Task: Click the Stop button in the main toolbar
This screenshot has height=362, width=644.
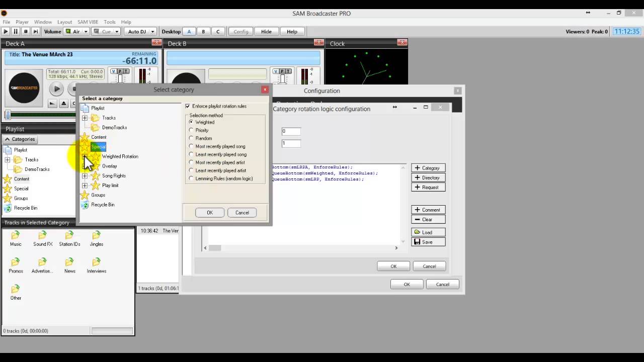Action: [26, 31]
